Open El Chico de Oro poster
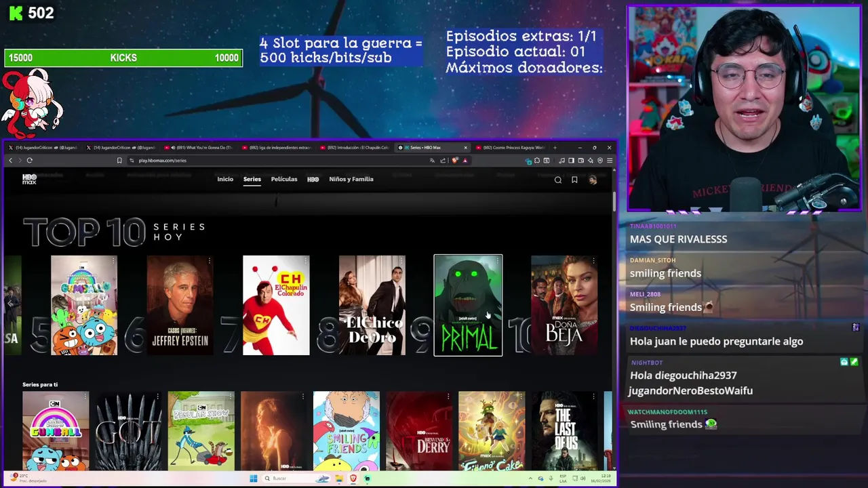868x488 pixels. [x=372, y=305]
